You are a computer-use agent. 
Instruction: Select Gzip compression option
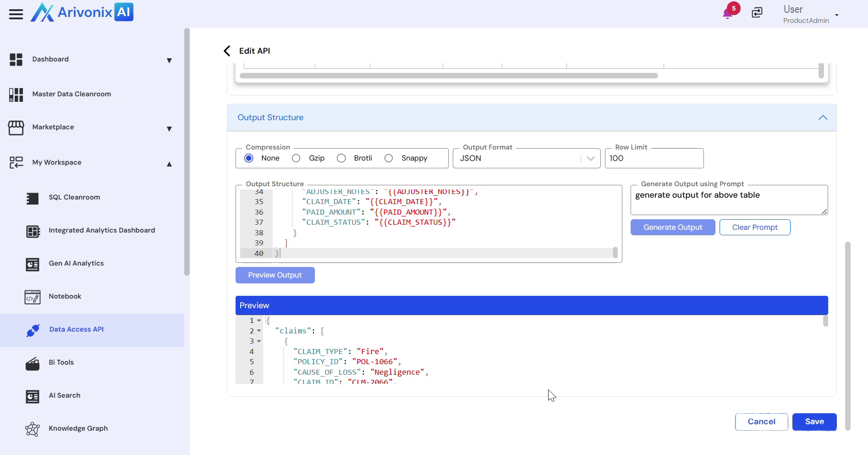pyautogui.click(x=297, y=158)
